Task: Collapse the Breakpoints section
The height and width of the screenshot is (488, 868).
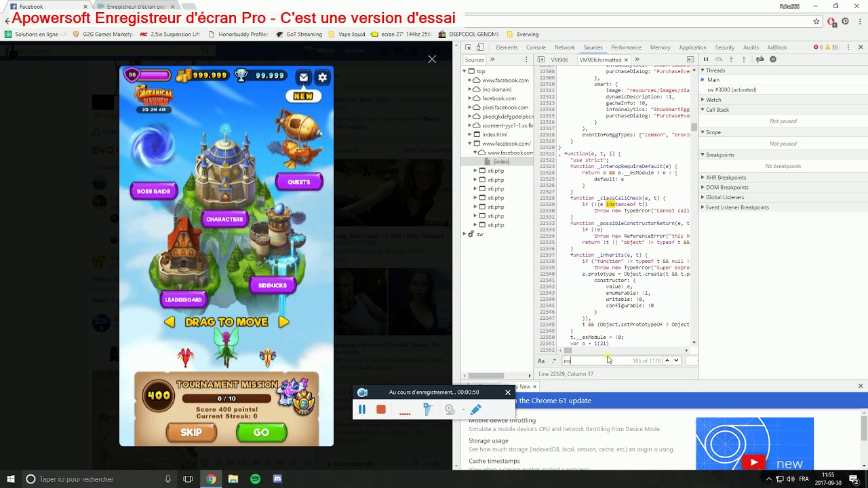Action: tap(782, 155)
